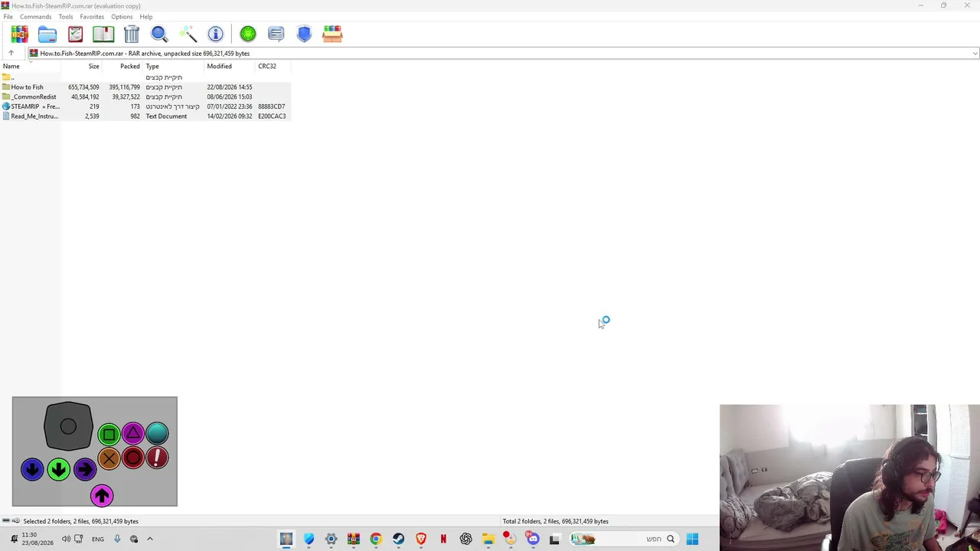Open Google Chrome from the taskbar

coord(376,539)
